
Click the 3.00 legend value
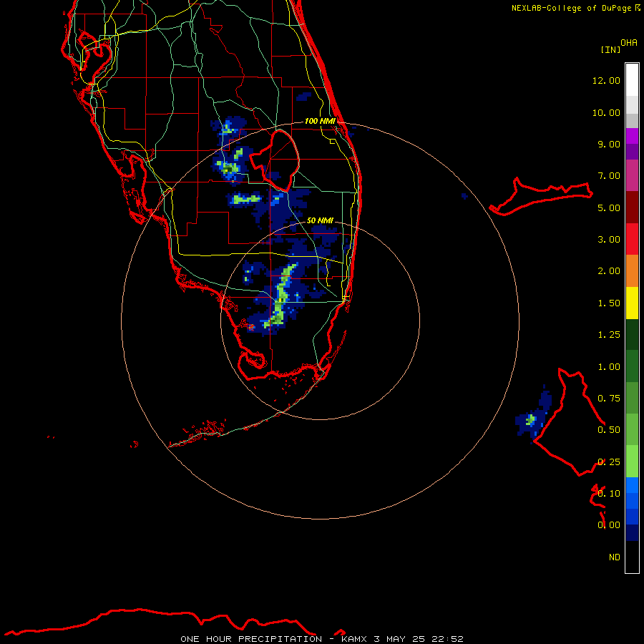[x=609, y=240]
